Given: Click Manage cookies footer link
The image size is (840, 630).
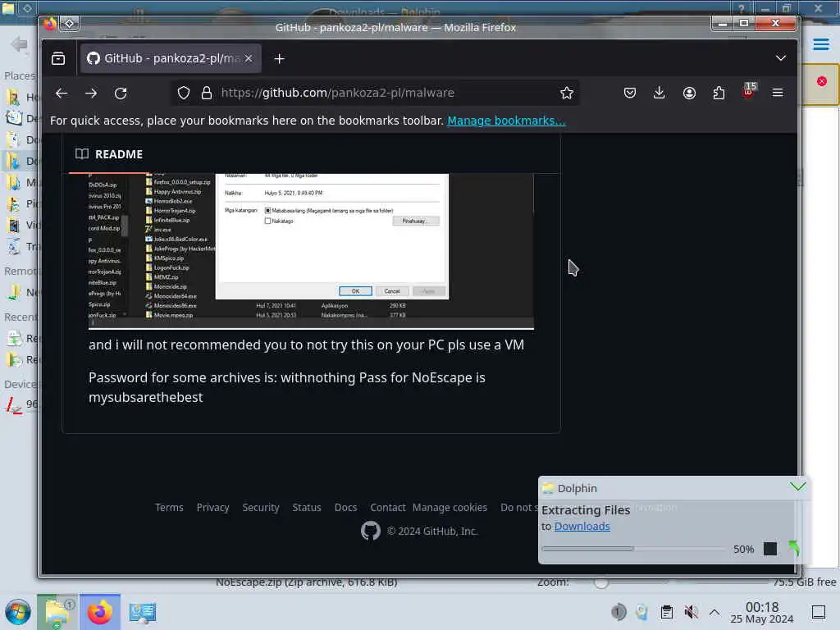Looking at the screenshot, I should pyautogui.click(x=450, y=507).
